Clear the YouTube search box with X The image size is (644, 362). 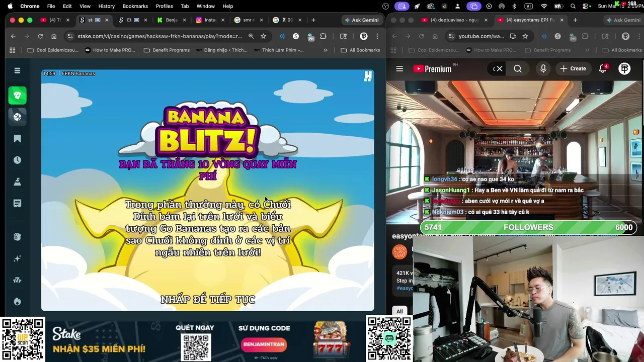point(499,69)
